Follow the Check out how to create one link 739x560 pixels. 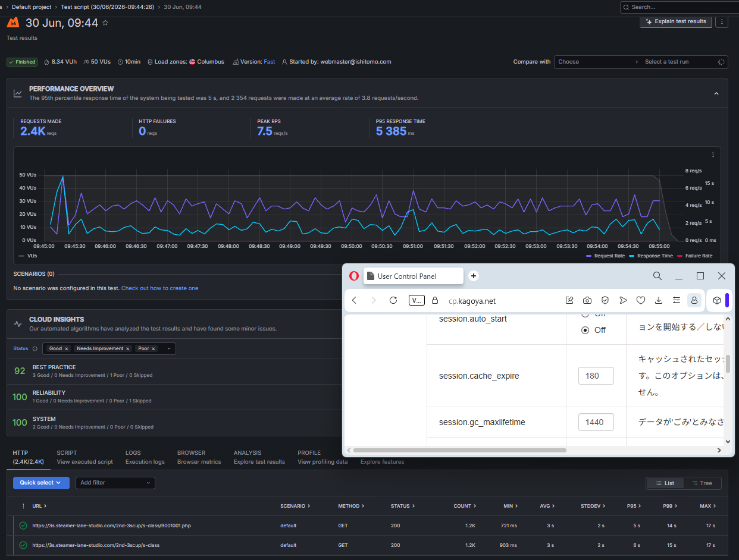point(159,288)
